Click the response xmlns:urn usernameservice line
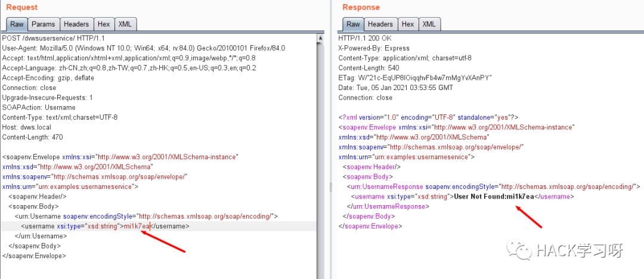Image resolution: width=644 pixels, height=279 pixels. (407, 157)
